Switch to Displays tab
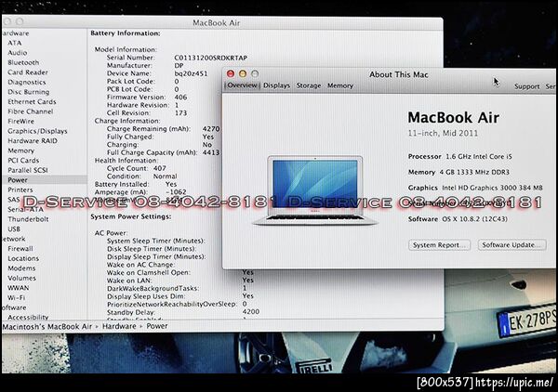This screenshot has height=392, width=558. point(276,85)
